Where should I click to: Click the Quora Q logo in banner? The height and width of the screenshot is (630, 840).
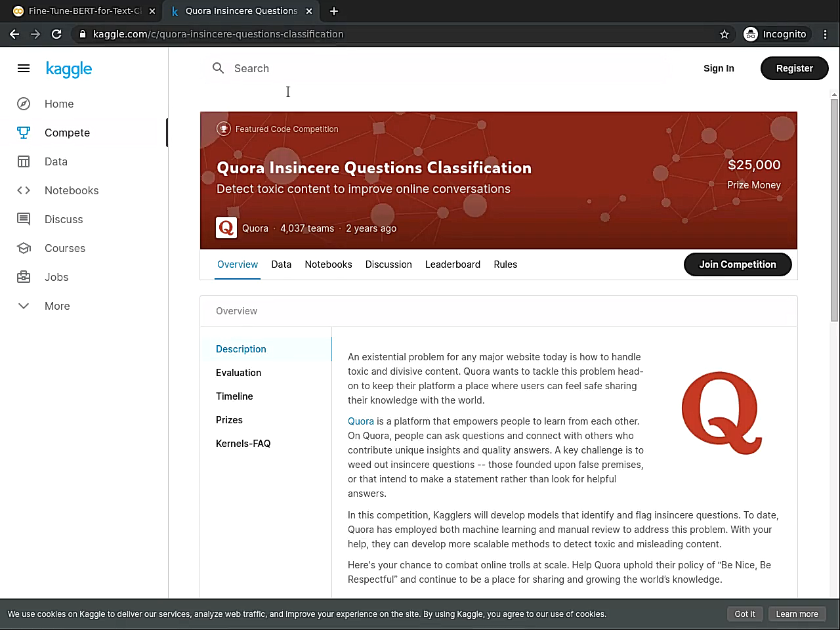[x=226, y=228]
